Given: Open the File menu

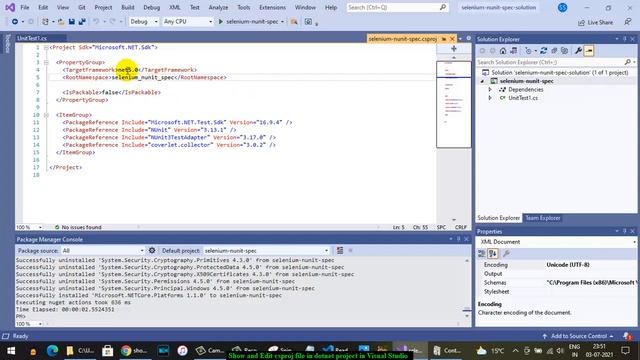Looking at the screenshot, I should click(x=25, y=7).
